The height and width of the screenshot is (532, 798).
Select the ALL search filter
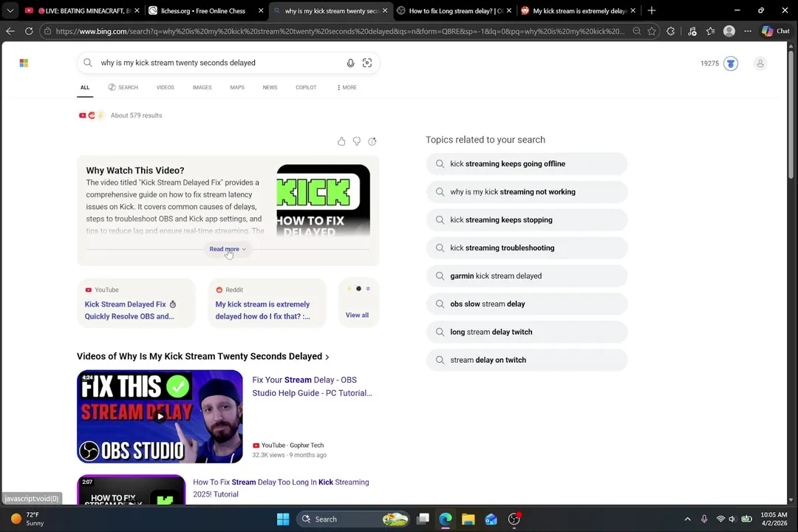pyautogui.click(x=85, y=88)
